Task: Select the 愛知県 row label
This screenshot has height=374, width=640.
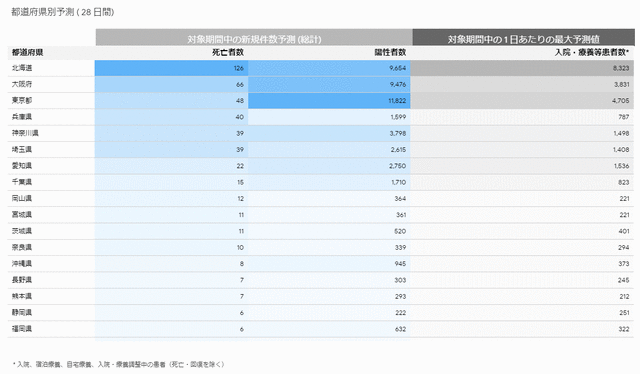Action: coord(22,166)
